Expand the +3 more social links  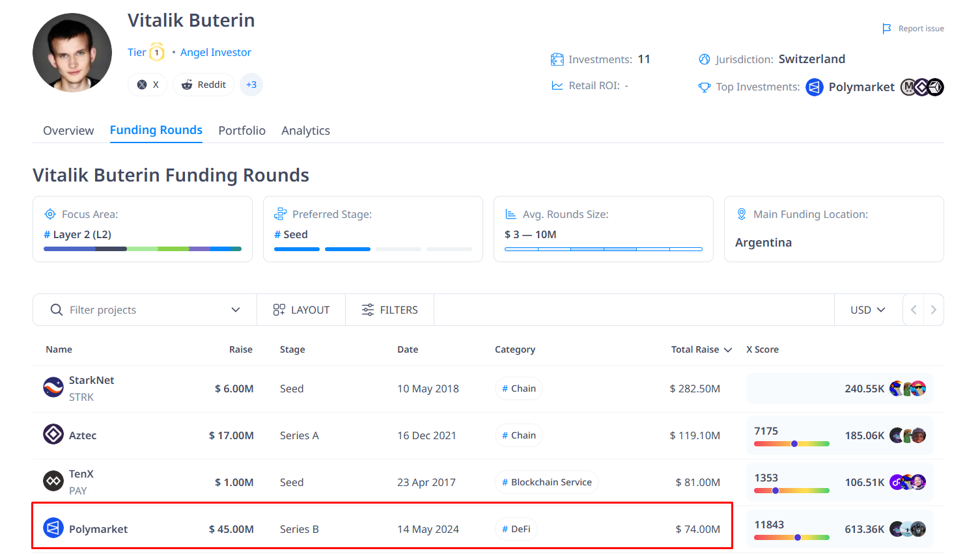pos(251,85)
